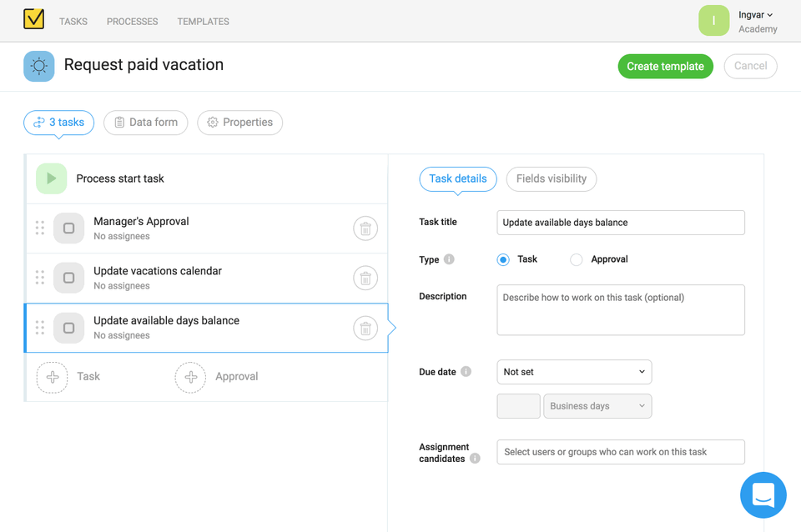Click the sun icon beside template title
Viewport: 801px width, 532px height.
coord(39,66)
